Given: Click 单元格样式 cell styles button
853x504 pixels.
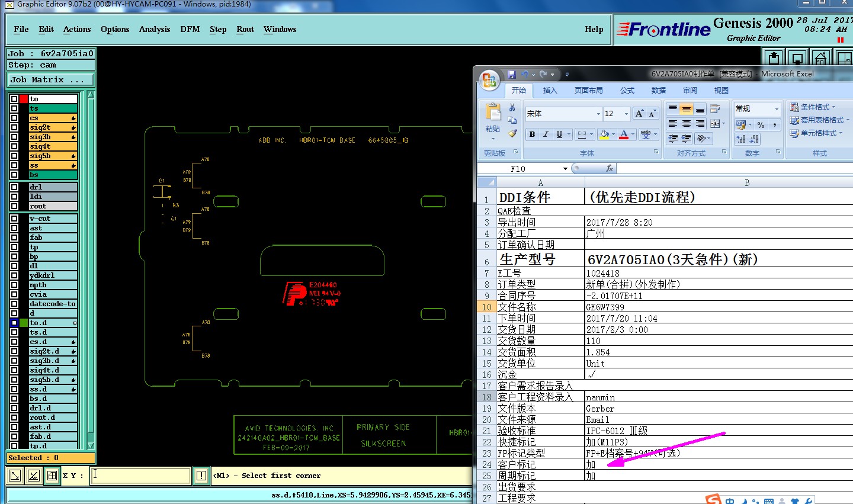Looking at the screenshot, I should coord(816,133).
